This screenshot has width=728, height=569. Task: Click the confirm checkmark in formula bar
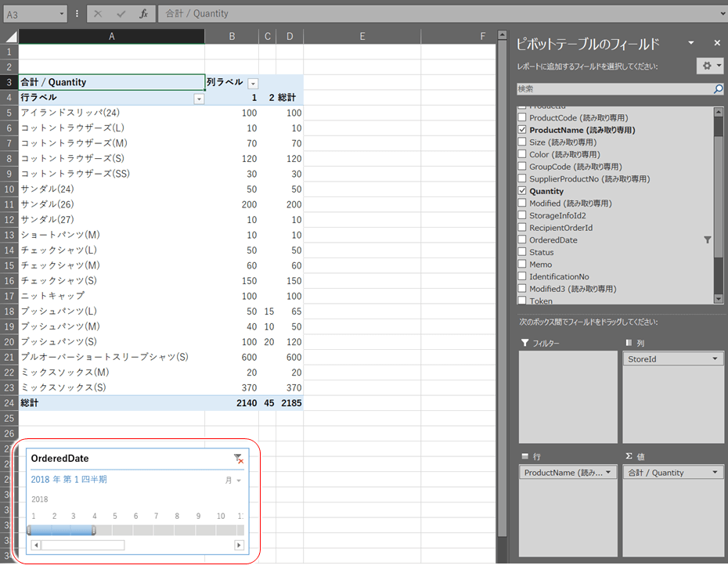(121, 14)
